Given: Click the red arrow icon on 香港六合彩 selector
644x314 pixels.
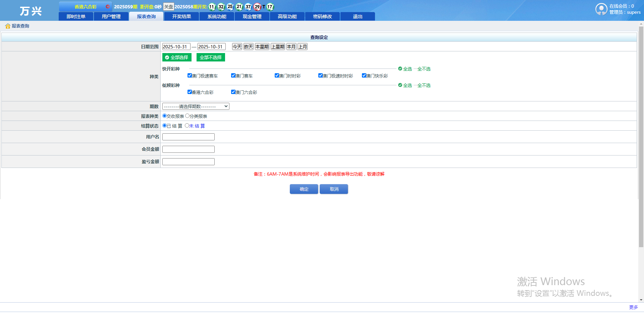Looking at the screenshot, I should coord(107,7).
